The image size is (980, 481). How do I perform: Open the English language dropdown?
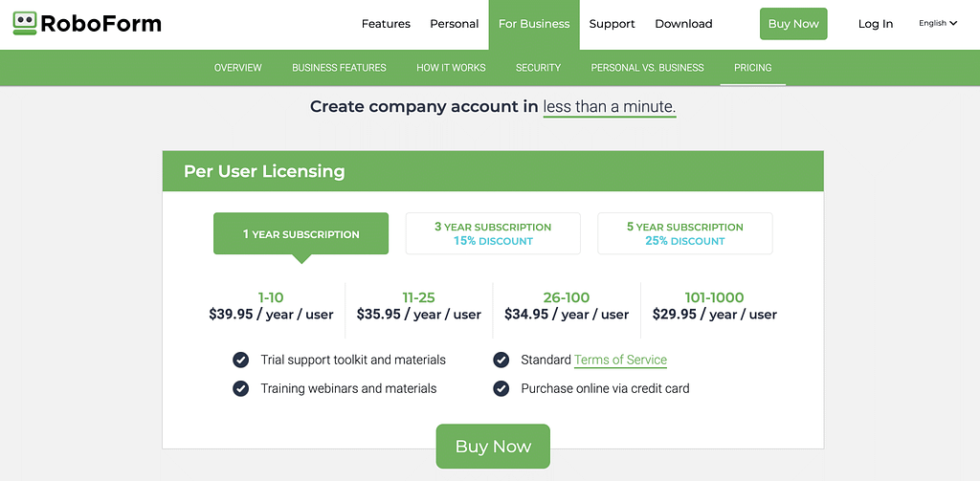(937, 24)
